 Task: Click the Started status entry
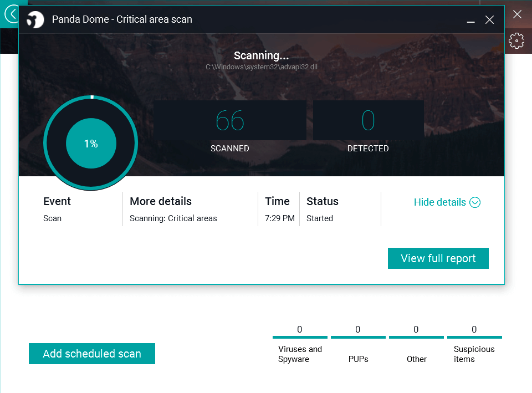tap(320, 218)
